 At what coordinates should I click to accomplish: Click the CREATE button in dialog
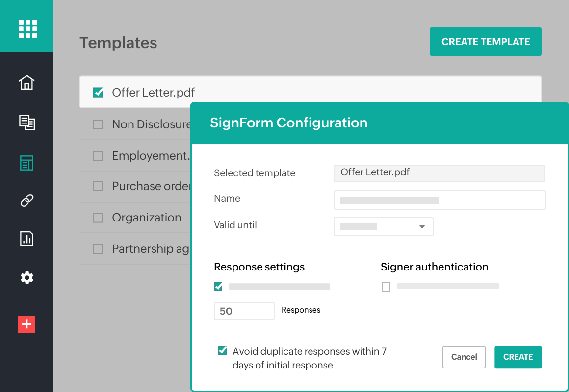(x=517, y=357)
